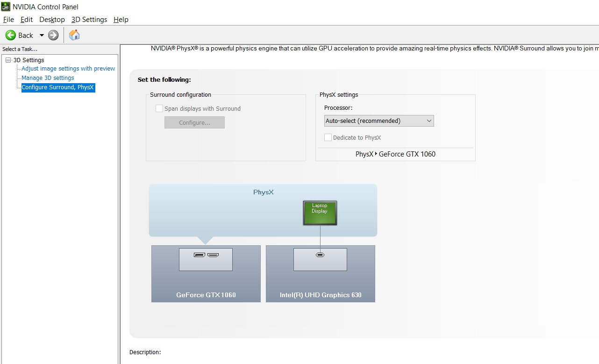This screenshot has height=364, width=599.
Task: Open Manage 3D settings page
Action: [x=48, y=78]
